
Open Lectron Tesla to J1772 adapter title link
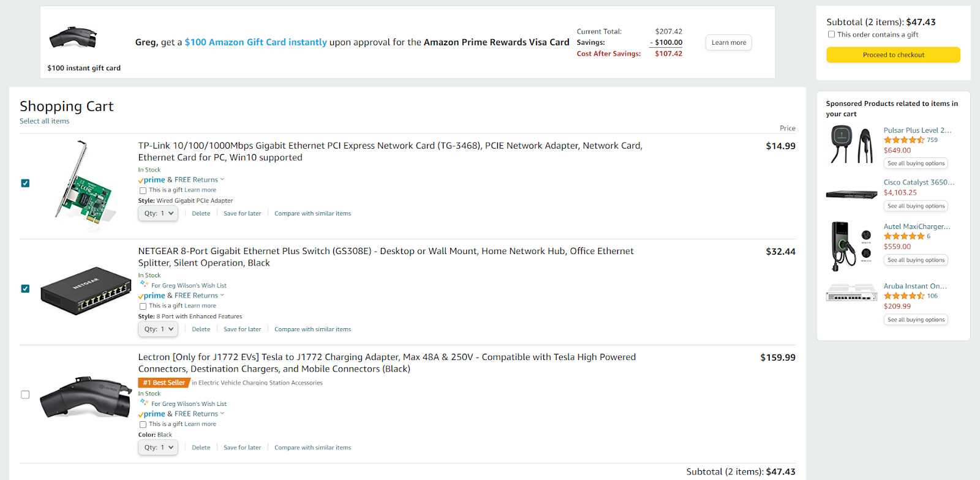387,363
